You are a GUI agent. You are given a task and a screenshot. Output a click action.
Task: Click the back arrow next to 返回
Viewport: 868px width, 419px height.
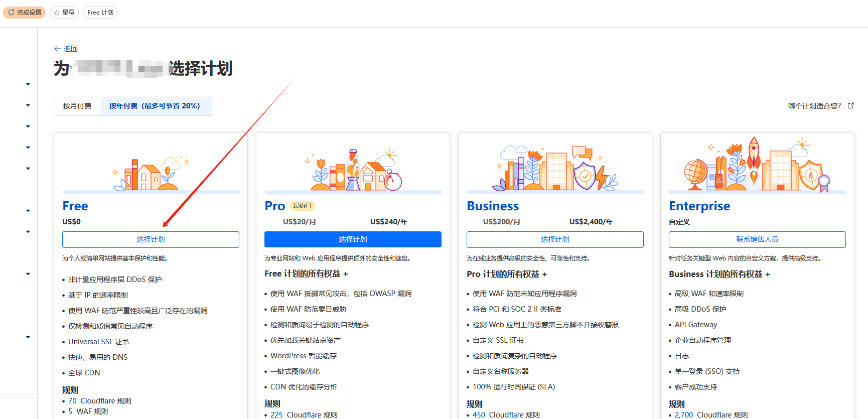pos(57,49)
